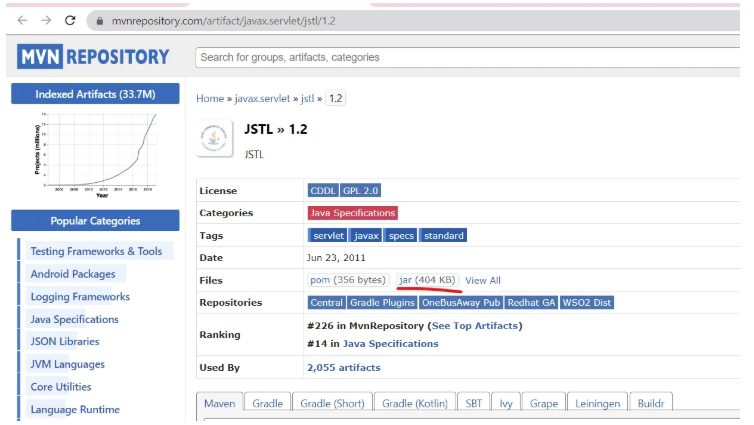This screenshot has height=425, width=754.
Task: Switch to the Grape tab
Action: click(544, 403)
